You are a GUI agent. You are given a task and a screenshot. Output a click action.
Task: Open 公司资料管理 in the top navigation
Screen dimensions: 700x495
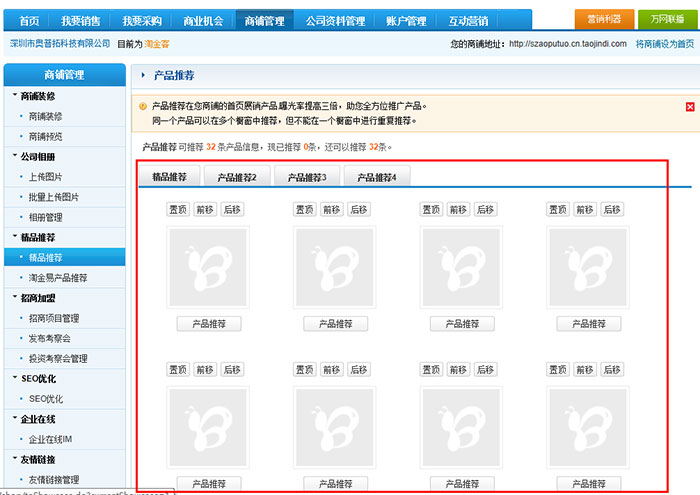click(x=335, y=20)
